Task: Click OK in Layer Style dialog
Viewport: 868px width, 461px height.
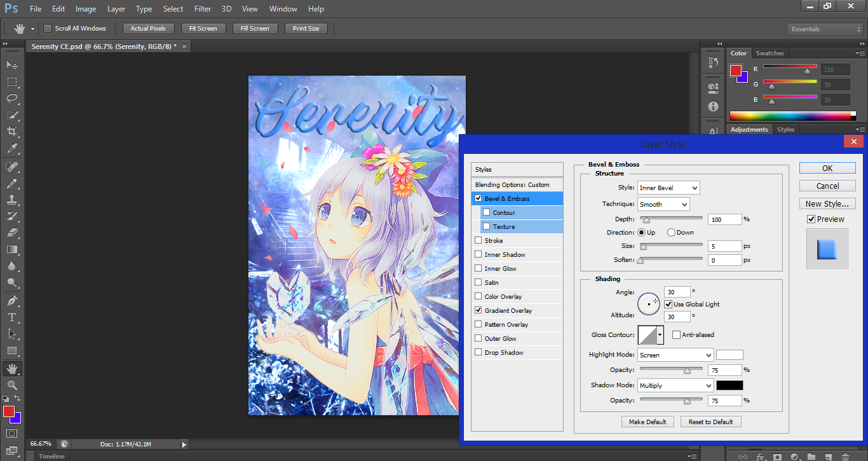Action: pyautogui.click(x=827, y=169)
